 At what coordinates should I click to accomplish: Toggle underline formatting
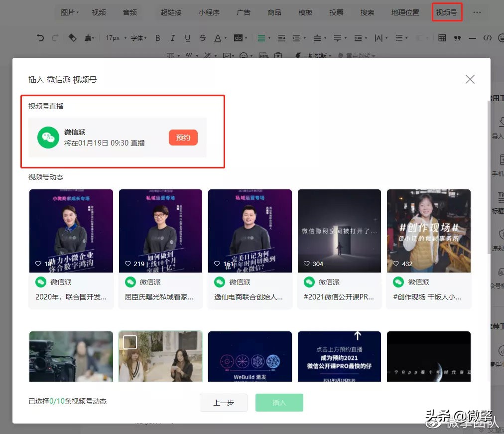[x=187, y=37]
